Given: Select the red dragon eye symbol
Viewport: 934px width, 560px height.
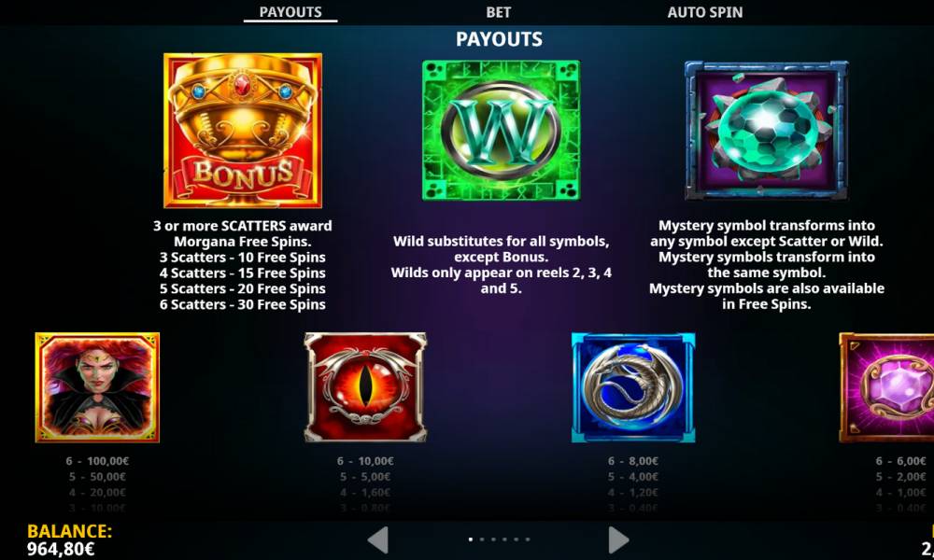Looking at the screenshot, I should tap(365, 387).
